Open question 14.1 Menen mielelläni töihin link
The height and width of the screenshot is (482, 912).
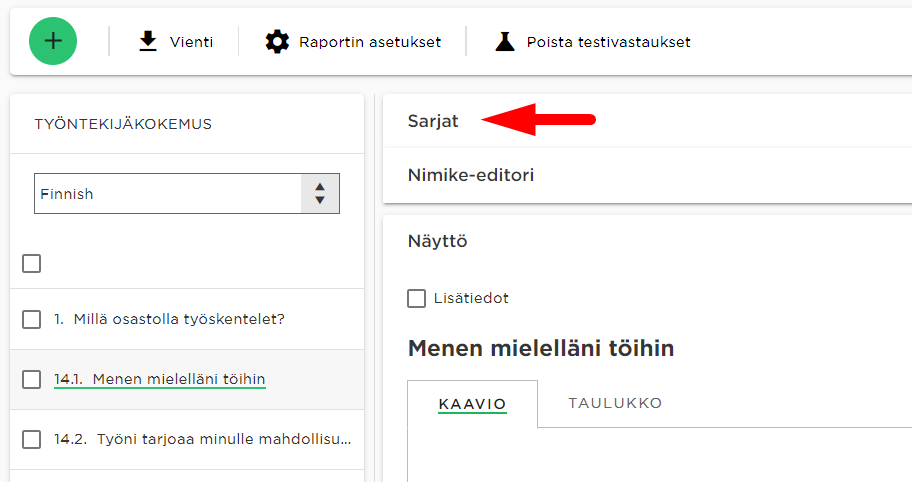[x=160, y=379]
